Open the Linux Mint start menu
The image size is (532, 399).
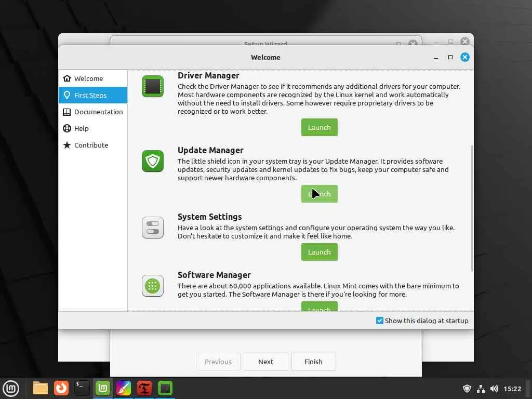point(11,389)
